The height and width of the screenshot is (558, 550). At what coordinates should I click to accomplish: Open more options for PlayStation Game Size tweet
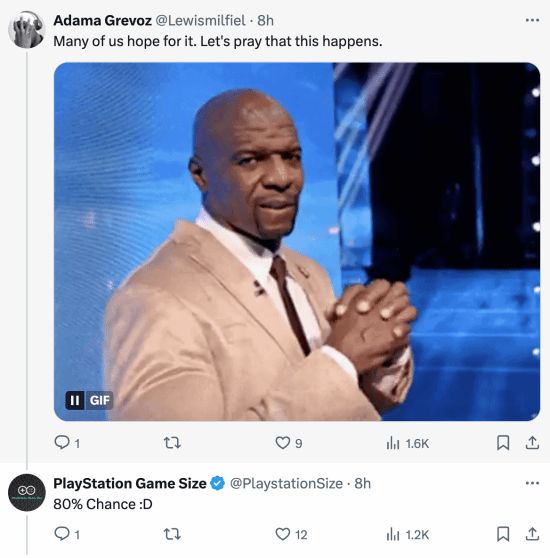[532, 483]
